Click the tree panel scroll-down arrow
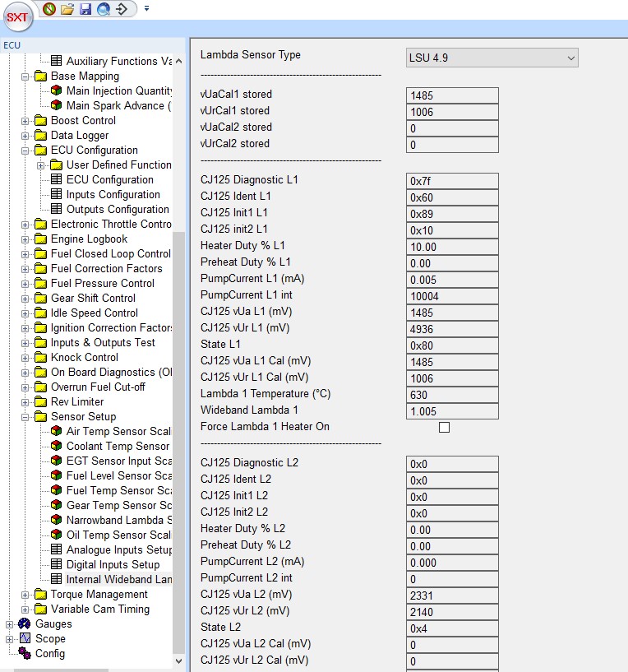The image size is (628, 672). (x=179, y=660)
